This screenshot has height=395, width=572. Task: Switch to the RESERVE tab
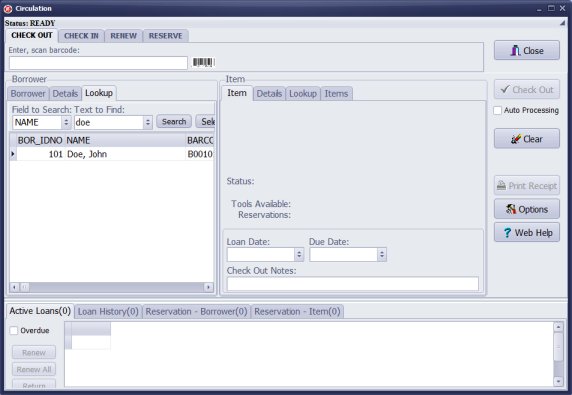point(166,36)
